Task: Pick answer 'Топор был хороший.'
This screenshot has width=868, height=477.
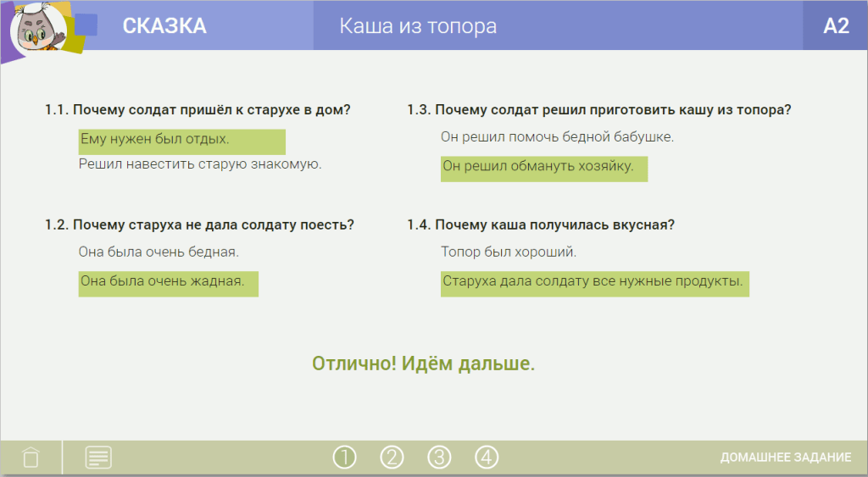Action: coord(509,252)
